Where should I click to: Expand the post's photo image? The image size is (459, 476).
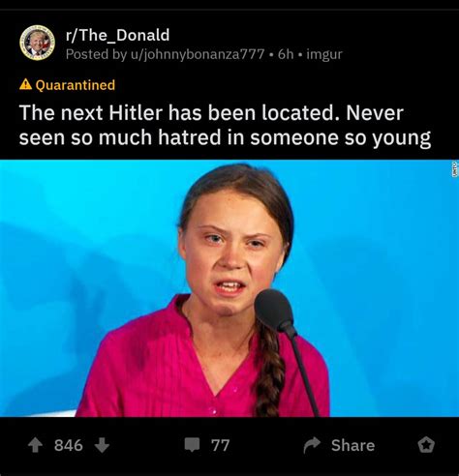pos(229,288)
